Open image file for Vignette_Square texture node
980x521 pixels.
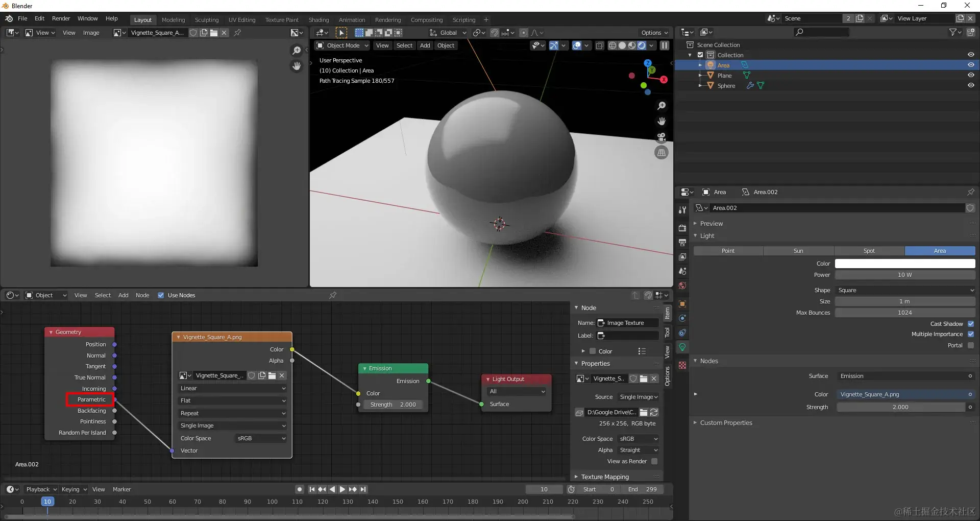coord(272,375)
